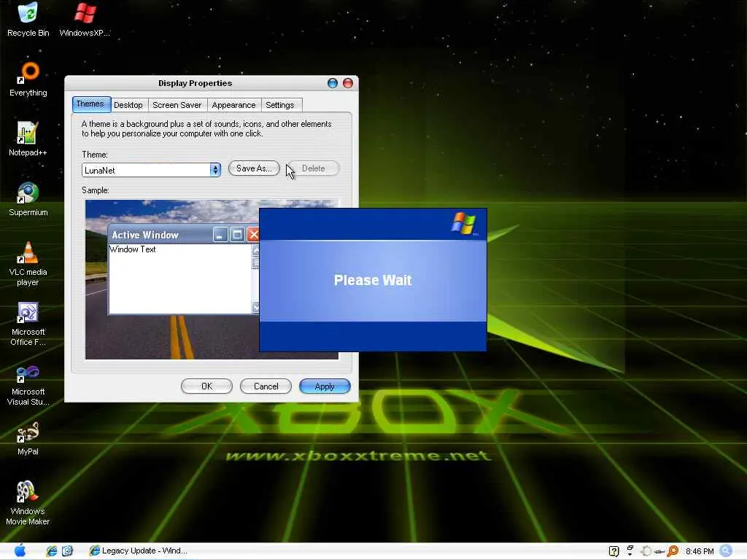Click the help question-mark tray icon
Image resolution: width=747 pixels, height=560 pixels.
[x=614, y=551]
